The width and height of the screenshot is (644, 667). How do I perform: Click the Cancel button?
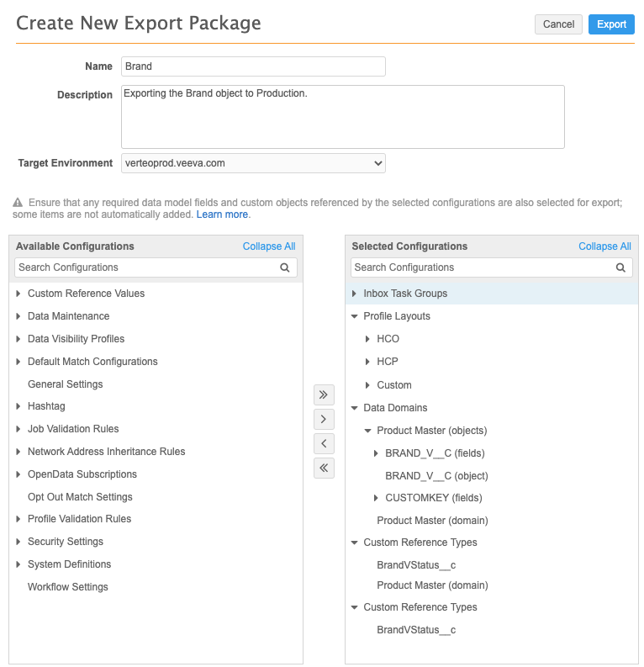[x=558, y=24]
